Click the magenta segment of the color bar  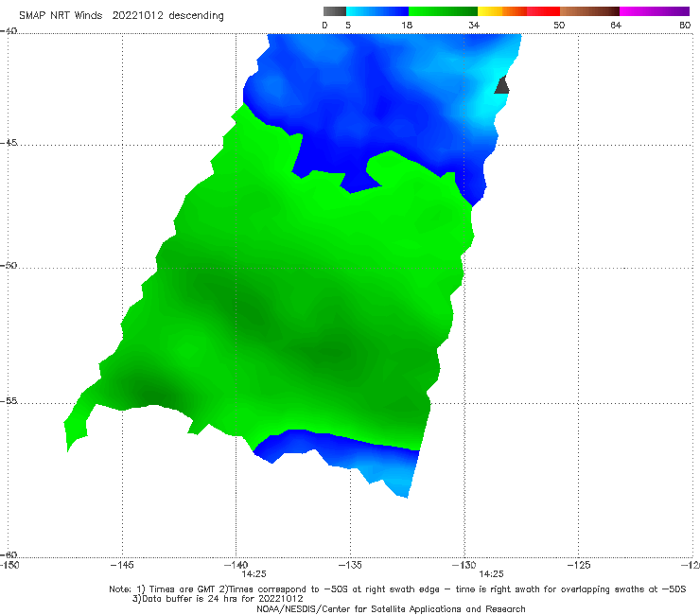pyautogui.click(x=655, y=11)
